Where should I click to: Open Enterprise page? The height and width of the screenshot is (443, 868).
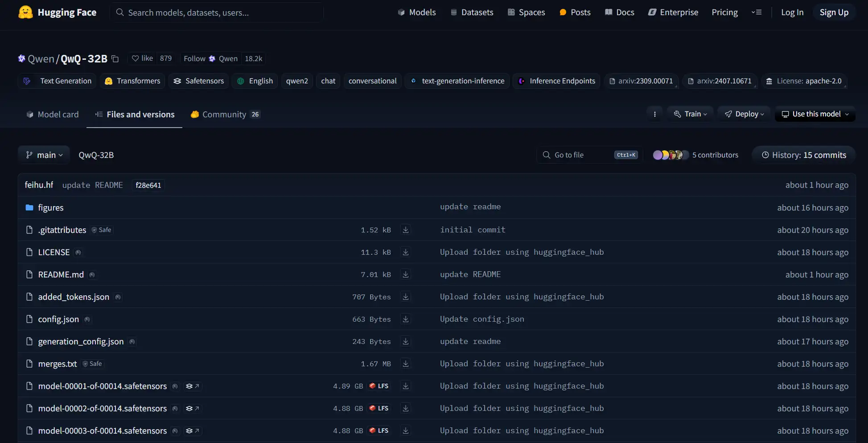click(x=673, y=12)
